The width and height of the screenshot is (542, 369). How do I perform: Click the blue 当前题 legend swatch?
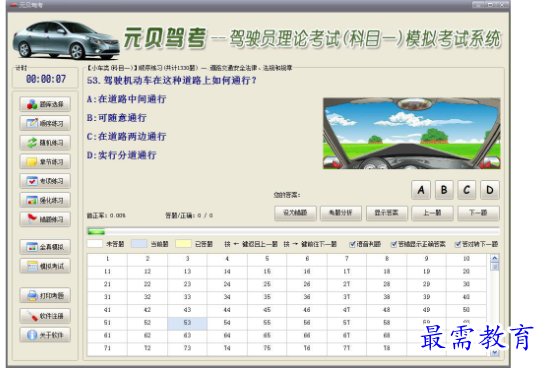(x=139, y=244)
